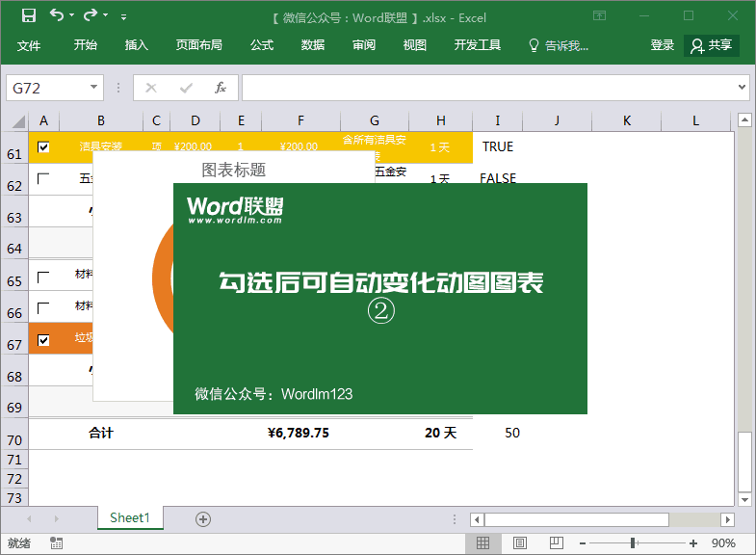Click the zoom slider handle

click(x=633, y=543)
